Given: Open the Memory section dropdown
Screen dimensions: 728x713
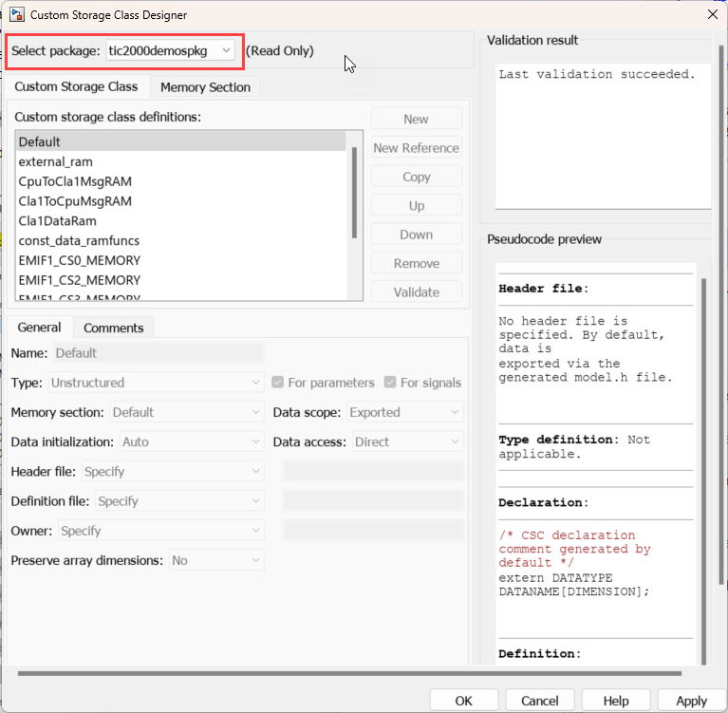Looking at the screenshot, I should (x=187, y=412).
